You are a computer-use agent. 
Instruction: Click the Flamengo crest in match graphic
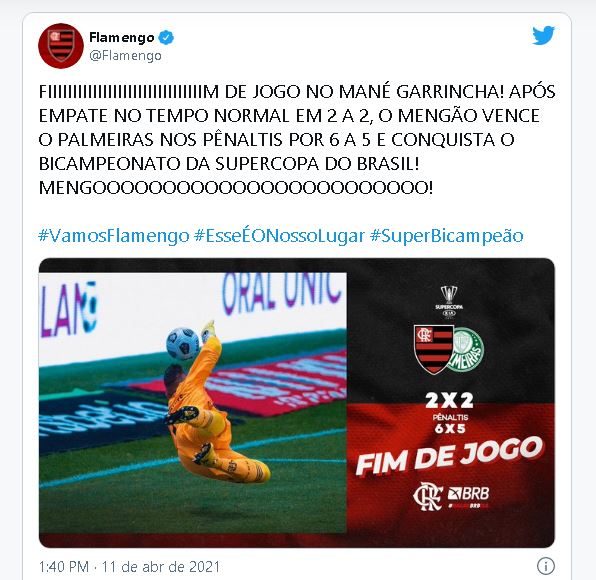[x=434, y=349]
